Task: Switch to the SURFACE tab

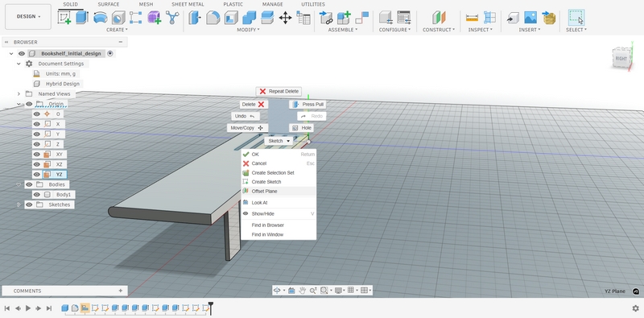Action: 109,4
